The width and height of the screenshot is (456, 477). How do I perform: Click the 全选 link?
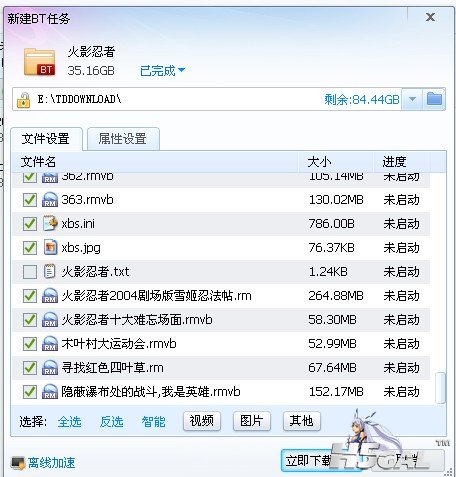coord(69,422)
